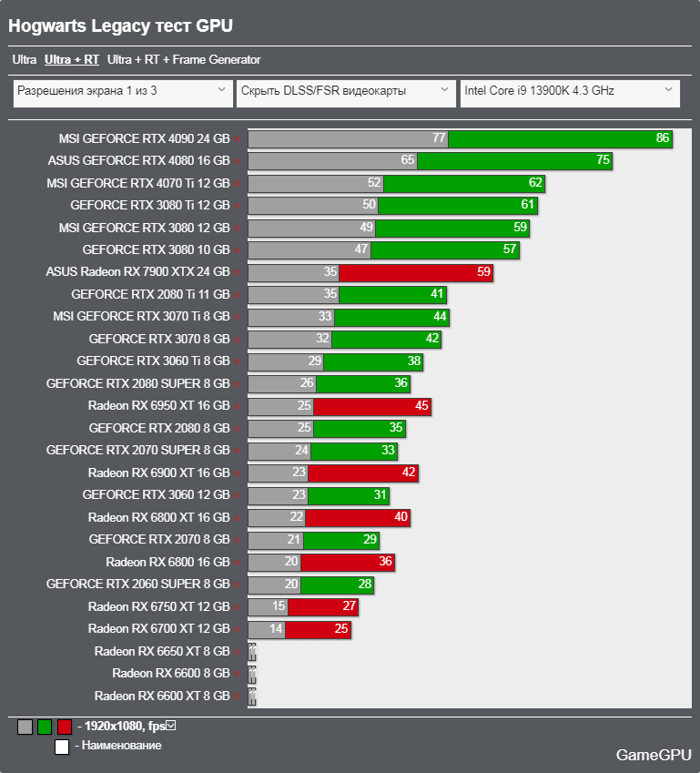Remove GEFORCE RTX 3080 Ti 12 GB row
700x773 pixels.
tap(237, 206)
